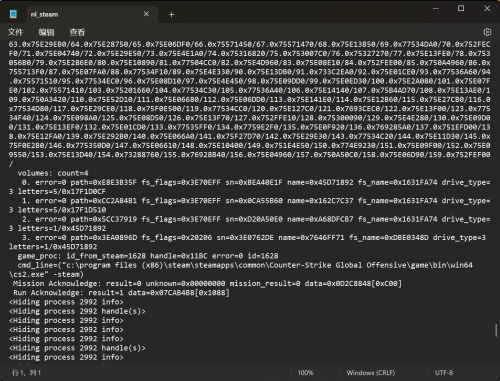The image size is (500, 381).
Task: Click 'letters=5/0x17F1D0CF' text
Action: pyautogui.click(x=62, y=192)
